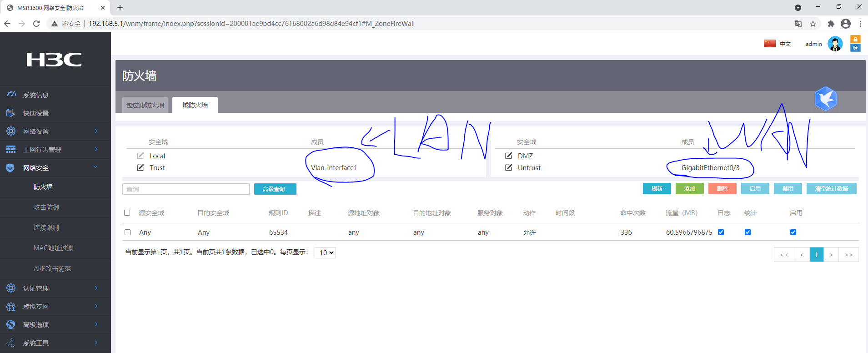Click the 高级选项 sidebar icon
Image resolution: width=868 pixels, height=353 pixels.
11,324
